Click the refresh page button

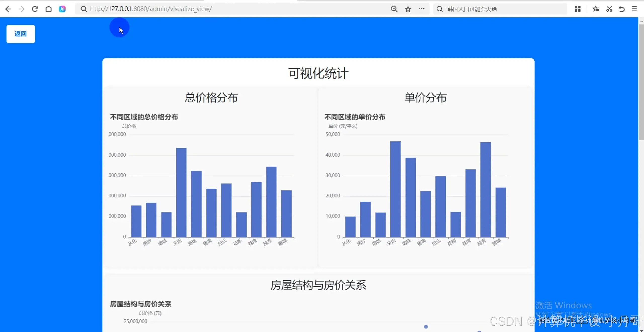(x=35, y=9)
